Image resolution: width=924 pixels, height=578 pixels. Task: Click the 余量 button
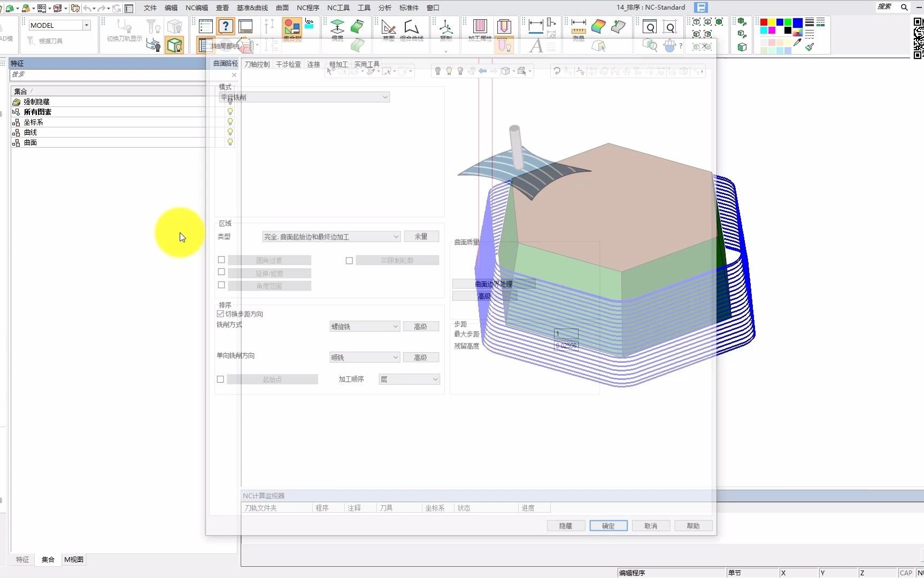(x=421, y=237)
